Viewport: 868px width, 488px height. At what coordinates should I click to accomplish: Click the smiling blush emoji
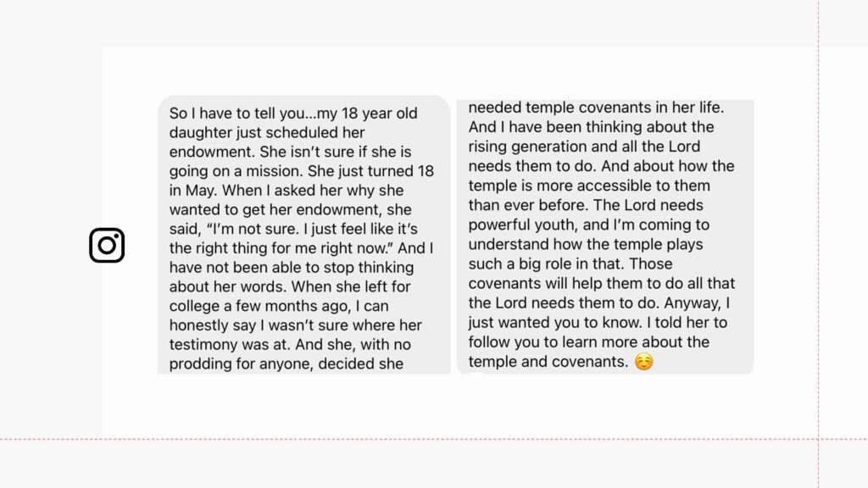(644, 363)
